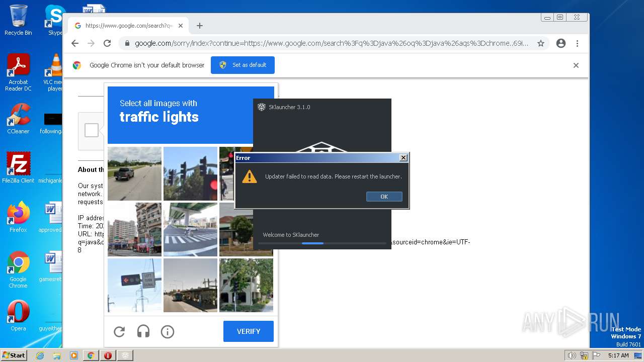Click OK in the Error dialog
The image size is (644, 362).
pos(384,197)
